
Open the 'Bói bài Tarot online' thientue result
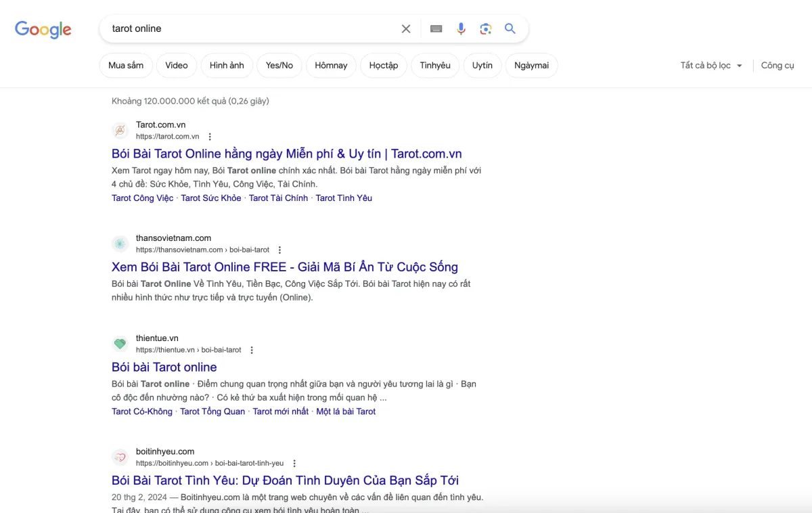(164, 367)
